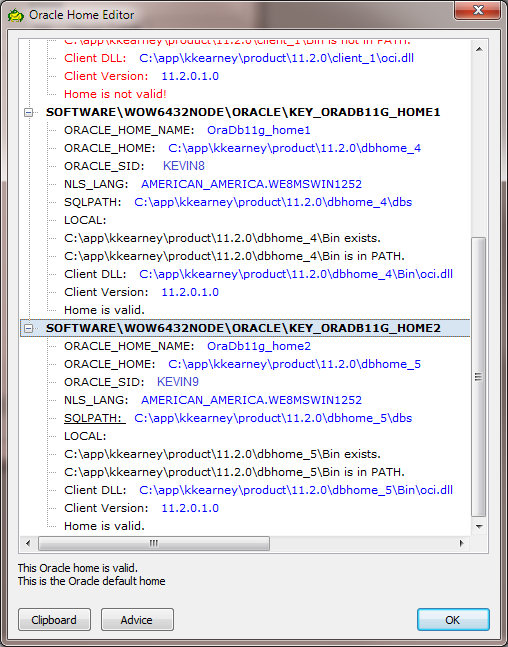Select the ORACLE_SID KEVIN8 row
Viewport: 508px width, 647px height.
(134, 166)
